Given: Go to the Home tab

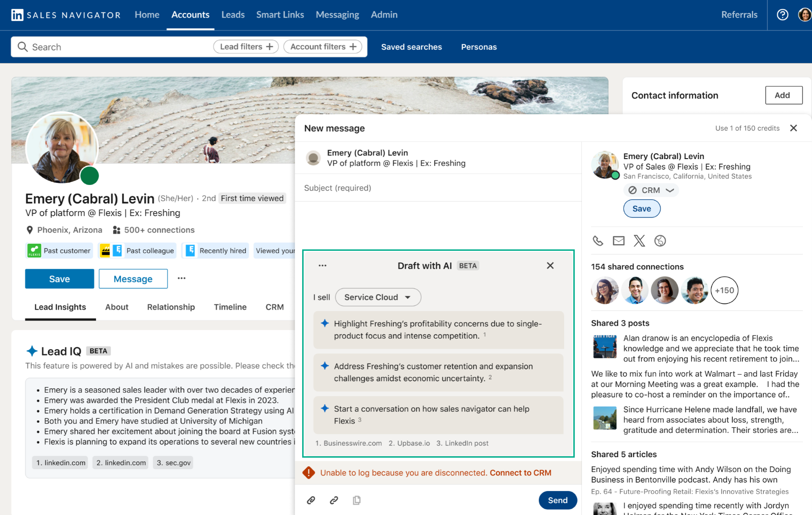Looking at the screenshot, I should point(147,15).
